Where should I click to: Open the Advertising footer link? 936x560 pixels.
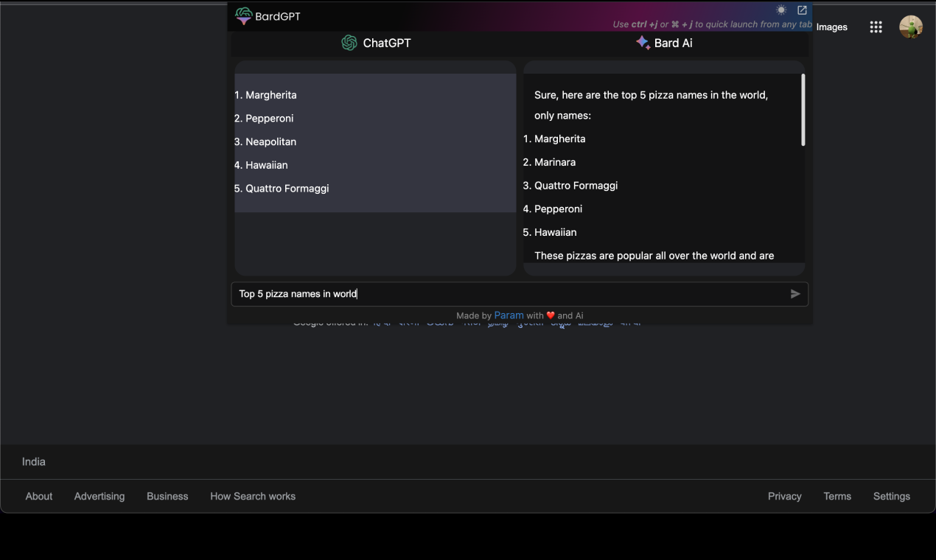(99, 497)
